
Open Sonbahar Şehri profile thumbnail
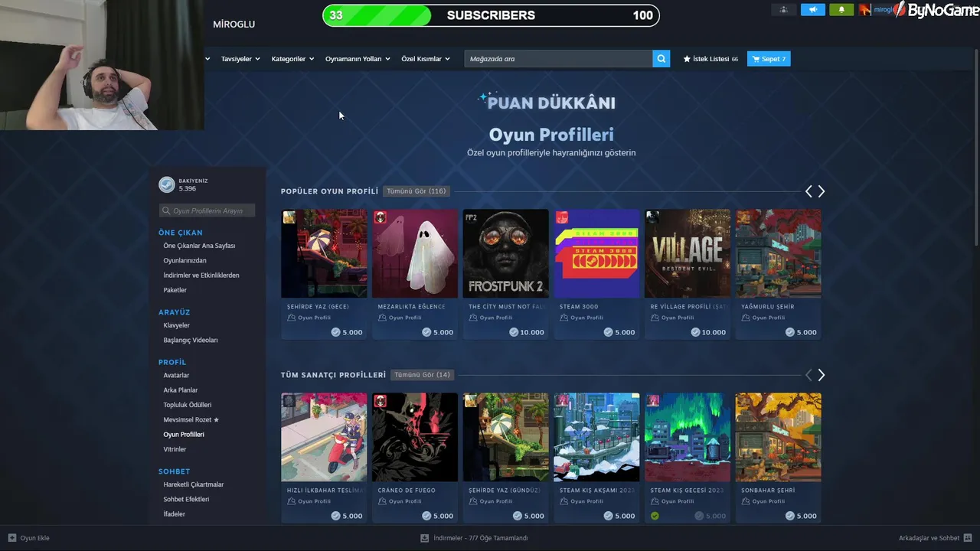click(x=779, y=437)
